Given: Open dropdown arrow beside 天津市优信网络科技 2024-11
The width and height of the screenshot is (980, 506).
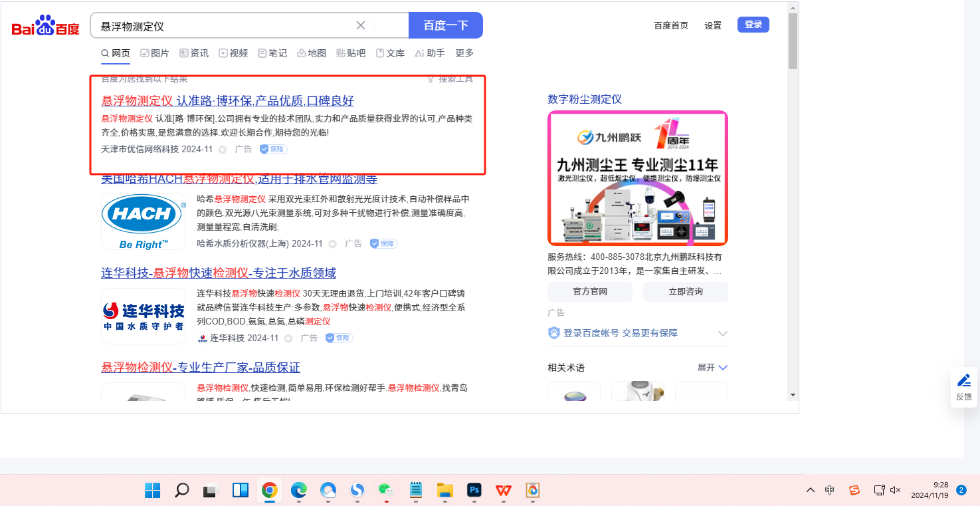Looking at the screenshot, I should [x=223, y=150].
